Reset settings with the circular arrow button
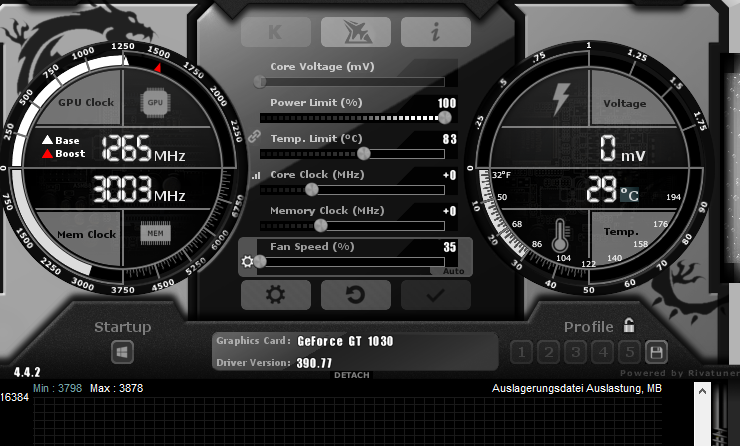The image size is (740, 446). point(356,295)
